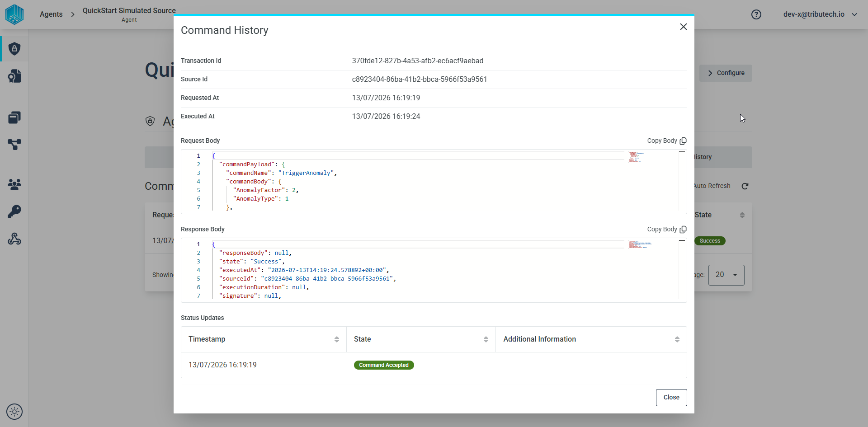Image resolution: width=868 pixels, height=427 pixels.
Task: Click the Response Body minimap
Action: pyautogui.click(x=640, y=244)
